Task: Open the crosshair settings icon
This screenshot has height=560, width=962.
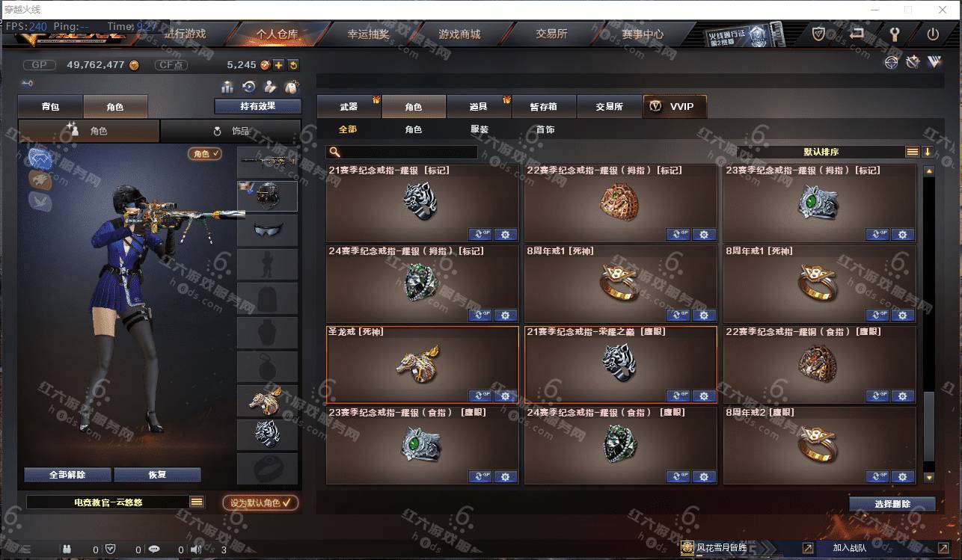Action: 891,63
